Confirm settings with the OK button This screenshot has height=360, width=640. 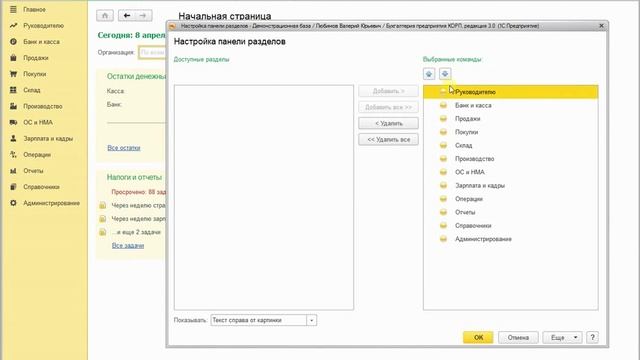click(478, 338)
